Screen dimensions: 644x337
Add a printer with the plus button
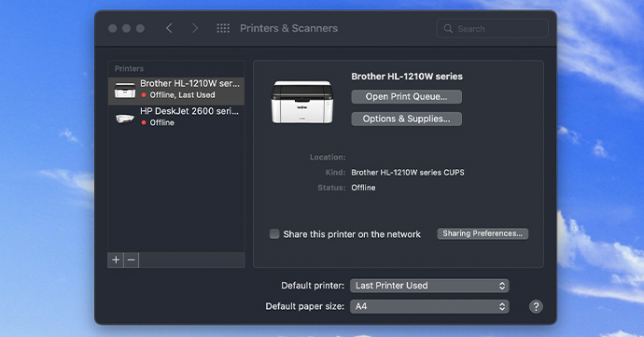pyautogui.click(x=116, y=260)
